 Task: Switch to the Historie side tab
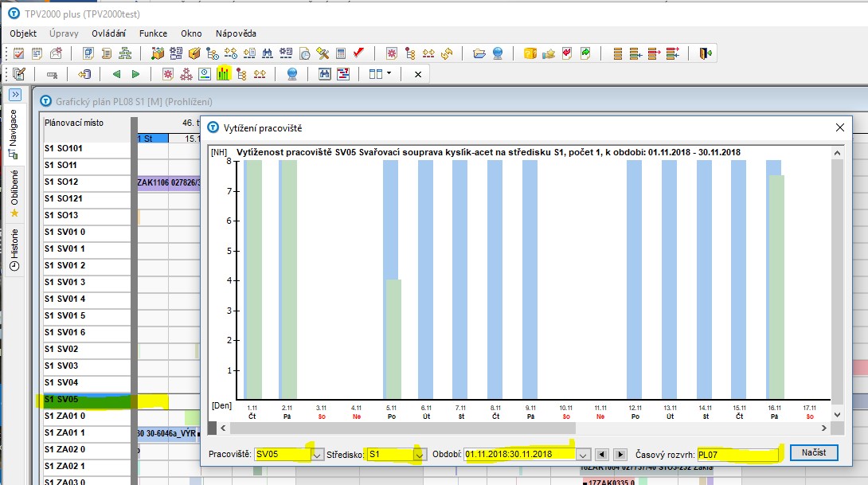pyautogui.click(x=14, y=250)
